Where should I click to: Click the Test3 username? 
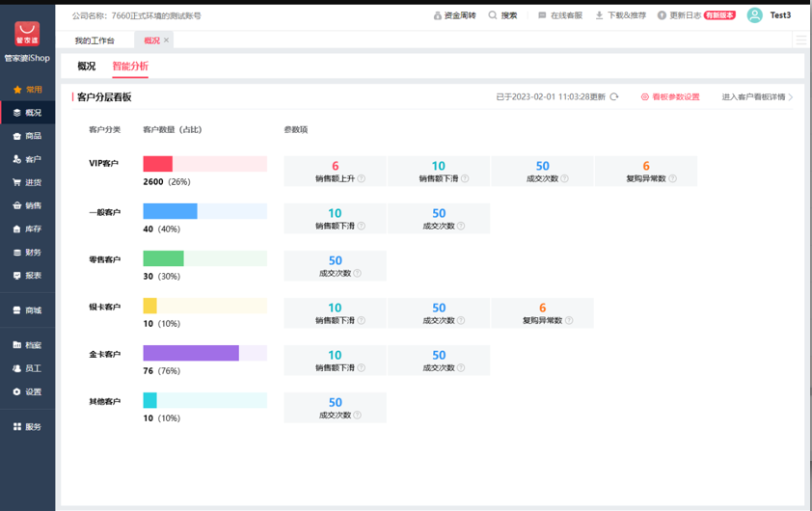pyautogui.click(x=780, y=15)
